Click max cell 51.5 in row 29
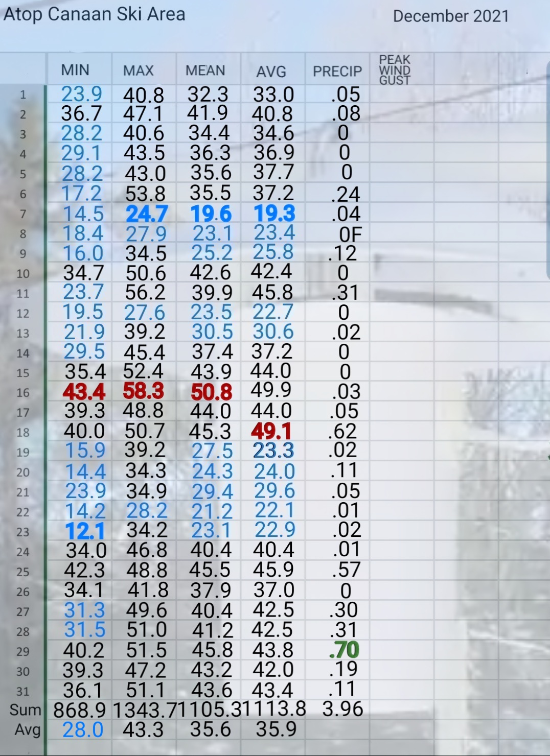Screen dimensions: 550x756 147,650
